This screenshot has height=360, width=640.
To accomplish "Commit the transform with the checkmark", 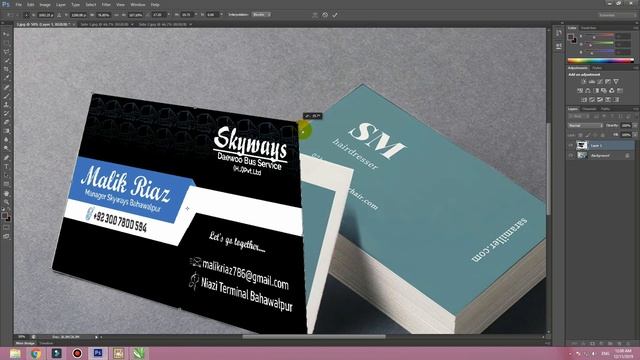I will [335, 15].
